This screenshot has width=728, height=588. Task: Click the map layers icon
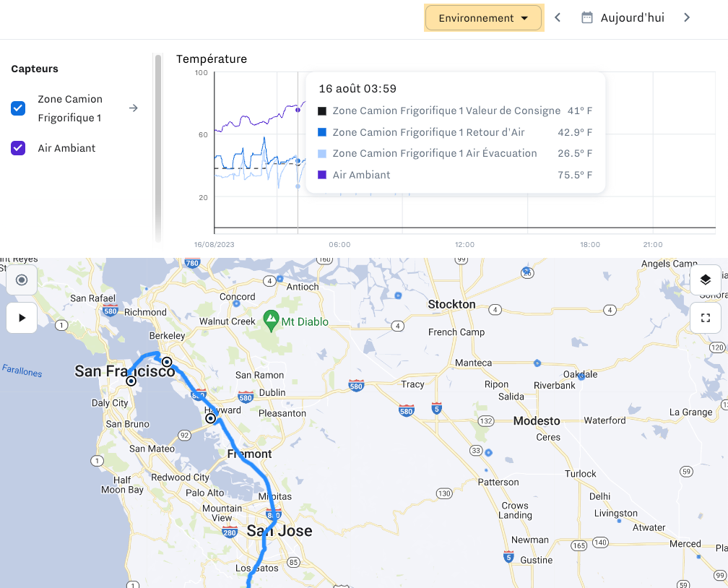point(706,280)
